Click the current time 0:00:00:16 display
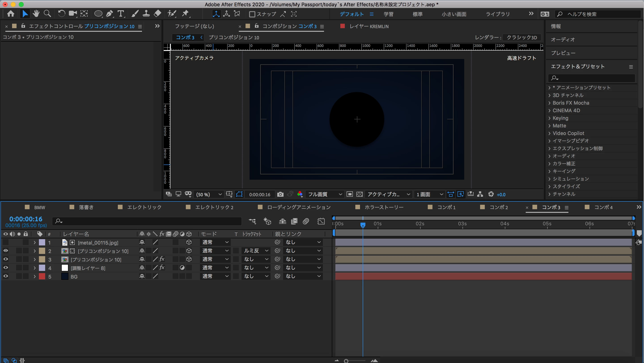Image resolution: width=644 pixels, height=363 pixels. [26, 219]
